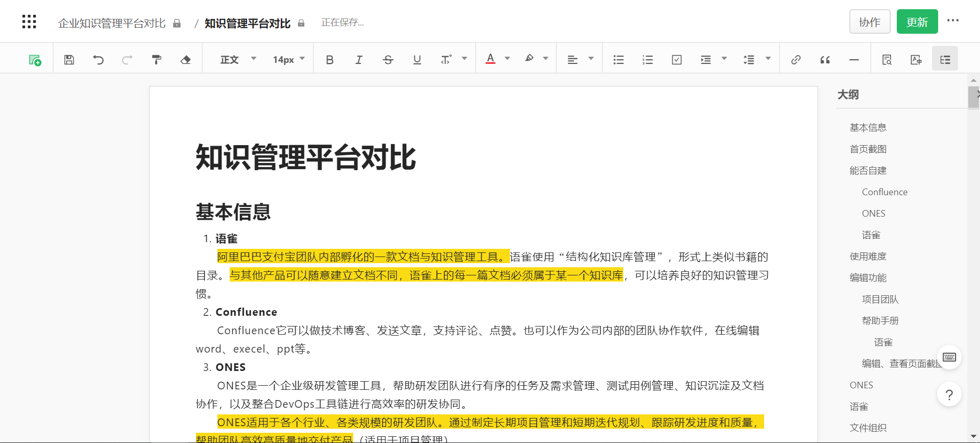Insert a horizontal divider line
Image resolution: width=980 pixels, height=443 pixels.
(x=854, y=60)
